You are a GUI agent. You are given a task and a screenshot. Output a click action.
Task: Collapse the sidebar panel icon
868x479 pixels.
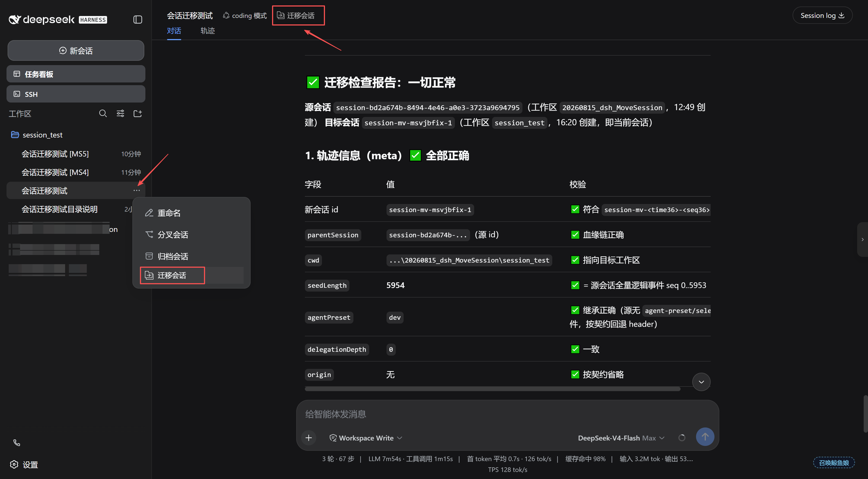pyautogui.click(x=138, y=20)
